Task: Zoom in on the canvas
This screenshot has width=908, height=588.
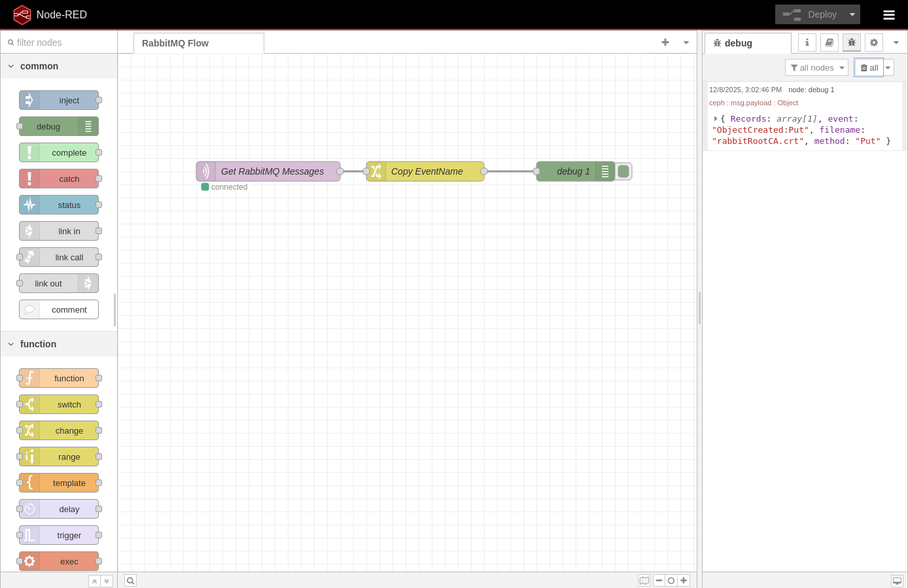Action: click(684, 581)
